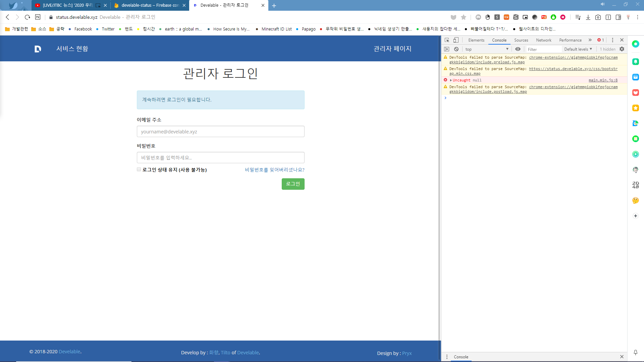
Task: Clear the console with the ban icon
Action: coord(456,49)
